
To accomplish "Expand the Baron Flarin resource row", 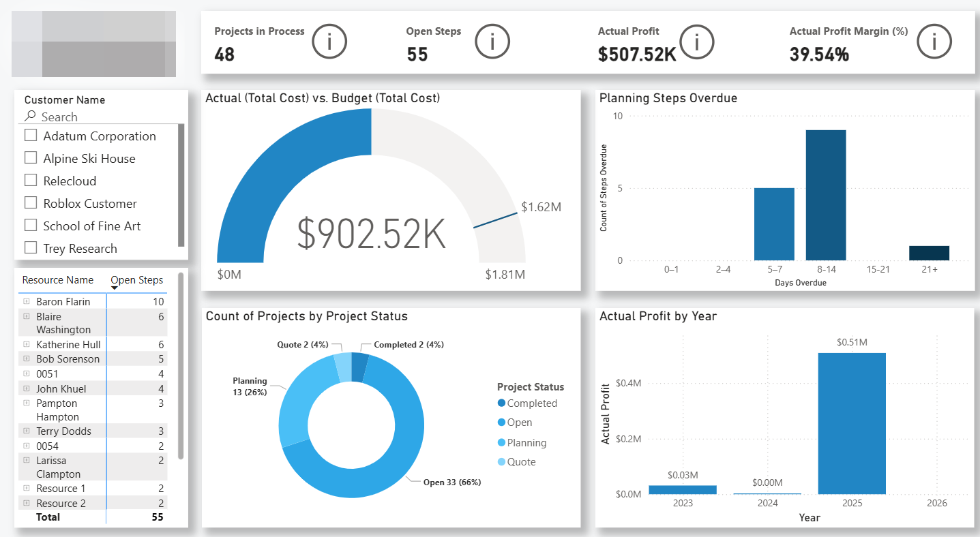I will (27, 301).
